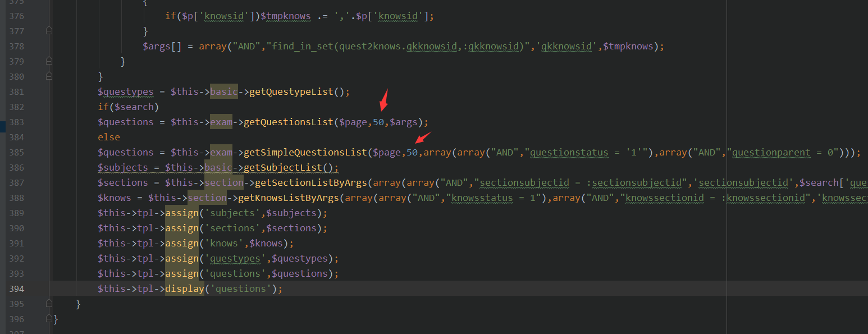Click the fold end marker on line 395
868x334 pixels.
pyautogui.click(x=49, y=304)
